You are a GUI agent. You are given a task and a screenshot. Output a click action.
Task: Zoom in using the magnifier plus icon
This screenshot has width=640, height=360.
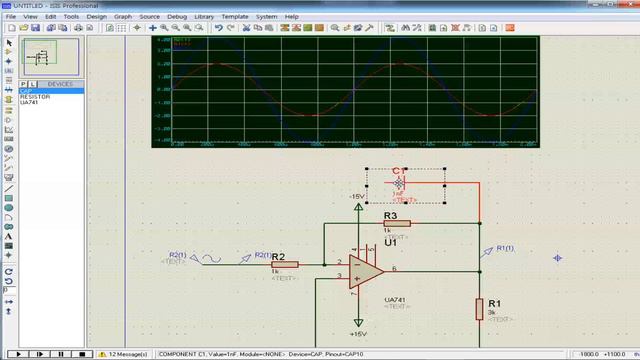click(164, 28)
